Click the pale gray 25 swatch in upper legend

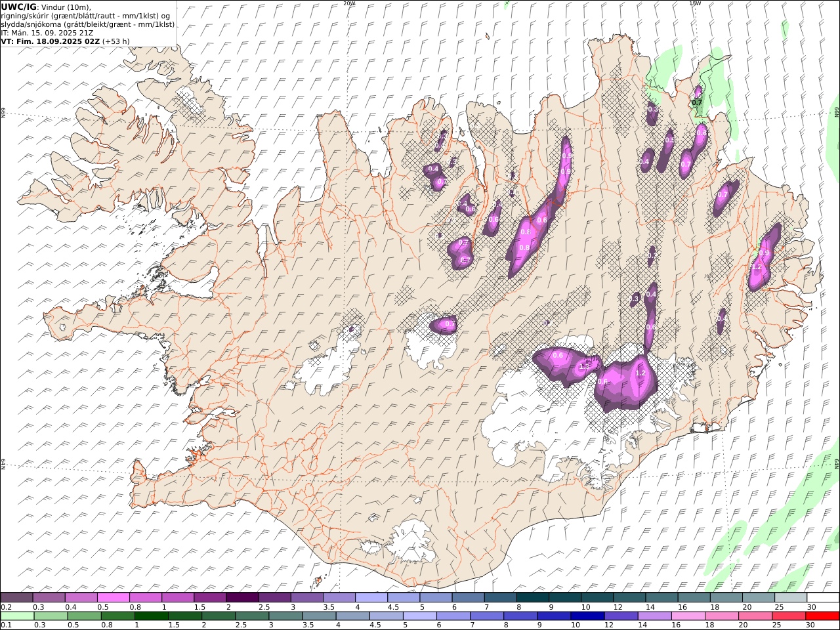[x=790, y=598]
